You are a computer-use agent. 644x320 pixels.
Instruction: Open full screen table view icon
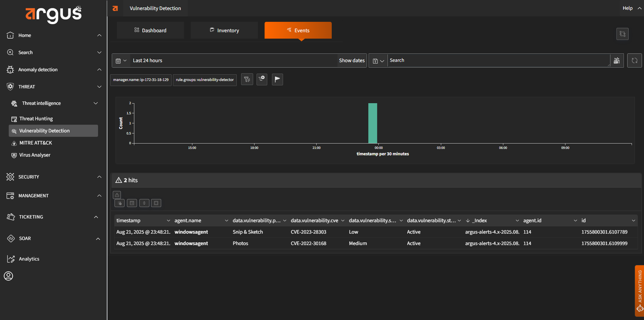point(156,203)
